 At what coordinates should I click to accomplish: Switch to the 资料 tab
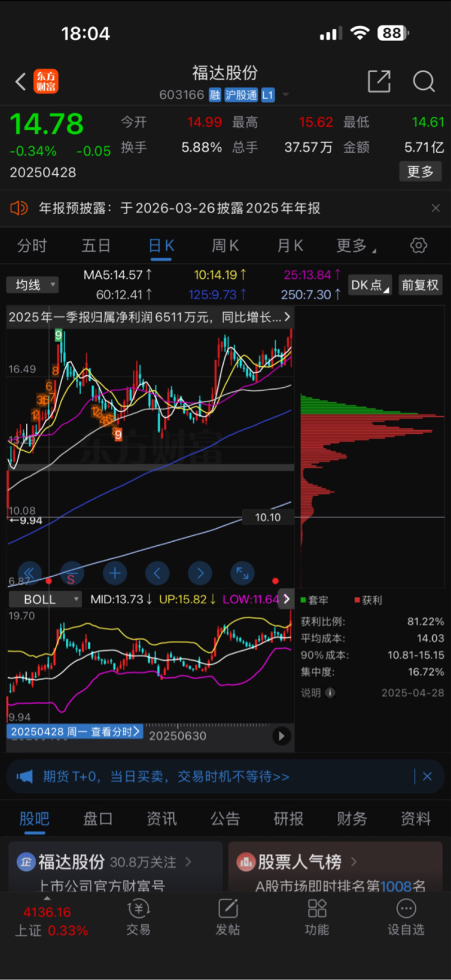pos(416,819)
